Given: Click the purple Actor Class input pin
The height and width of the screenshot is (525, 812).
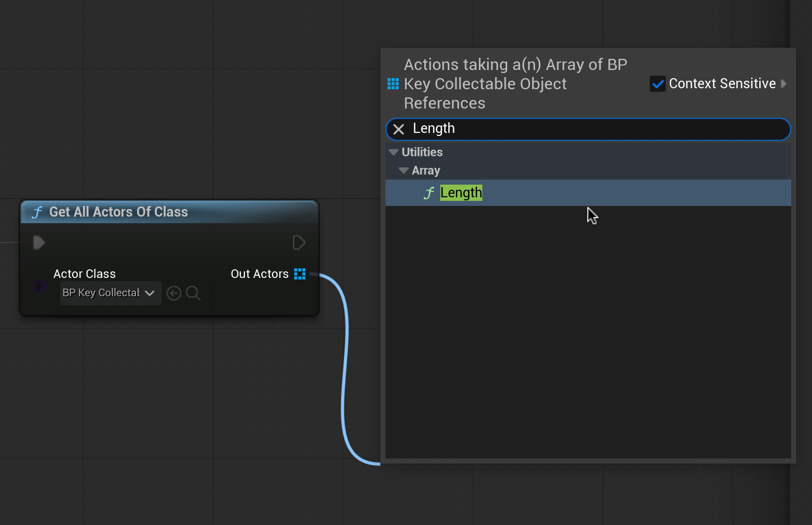Looking at the screenshot, I should coord(39,287).
